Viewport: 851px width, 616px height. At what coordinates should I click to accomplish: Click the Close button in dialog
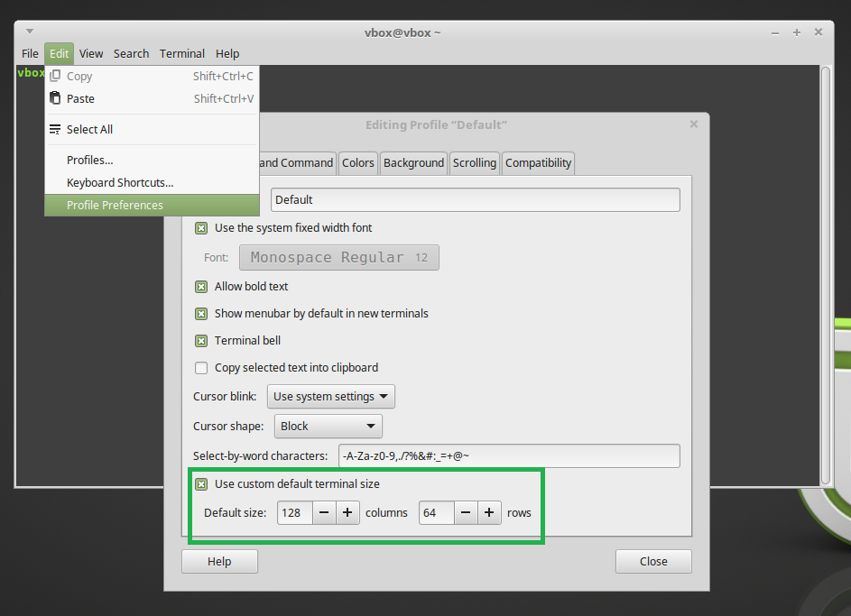[x=653, y=561]
